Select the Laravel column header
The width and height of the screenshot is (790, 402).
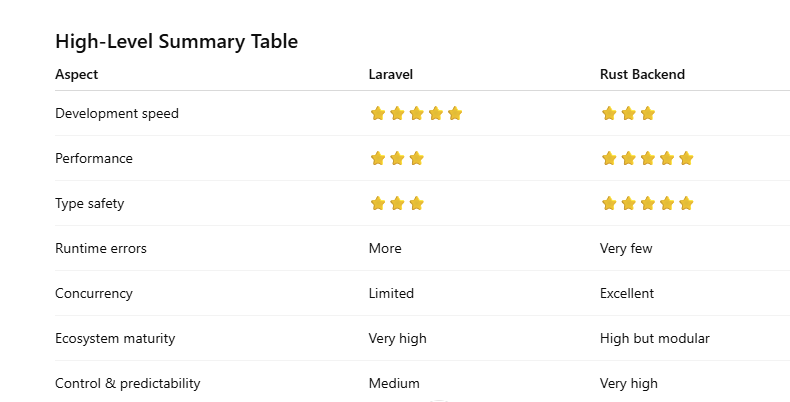[391, 75]
